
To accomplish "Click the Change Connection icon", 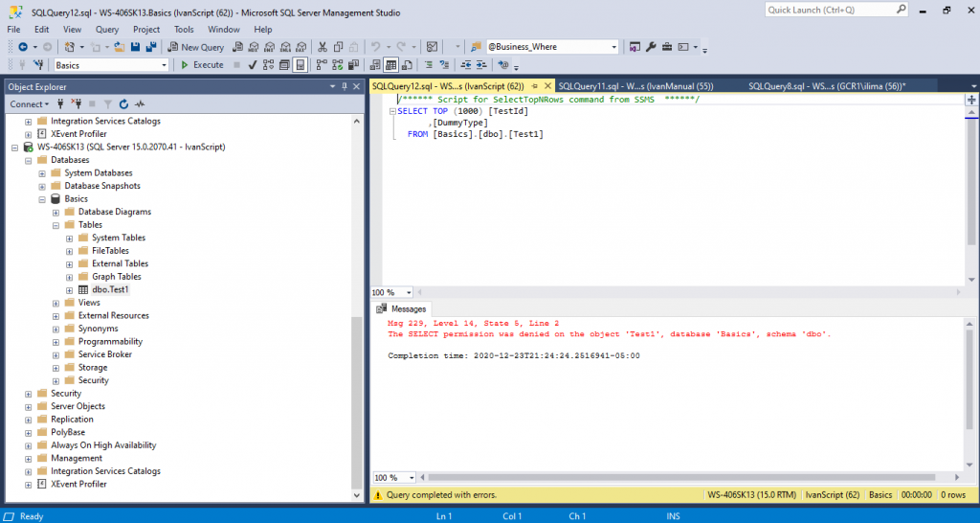I will 38,64.
